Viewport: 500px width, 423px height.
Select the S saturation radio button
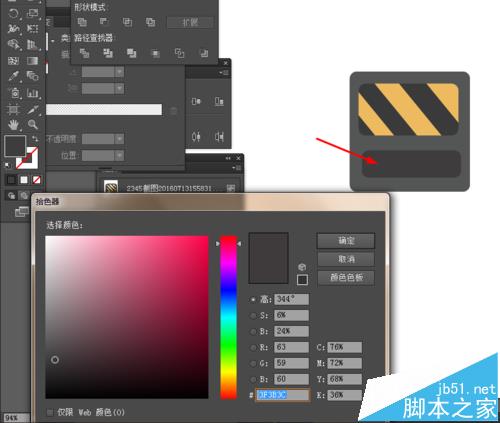253,315
